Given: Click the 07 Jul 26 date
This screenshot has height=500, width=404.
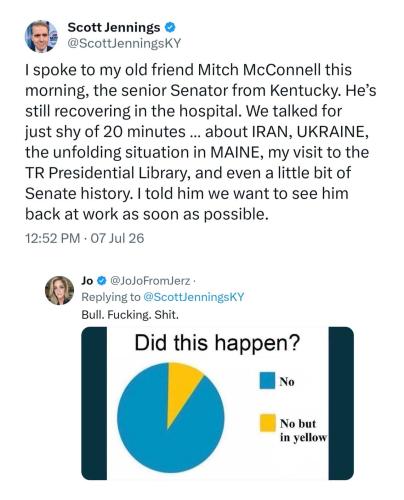Looking at the screenshot, I should tap(117, 238).
